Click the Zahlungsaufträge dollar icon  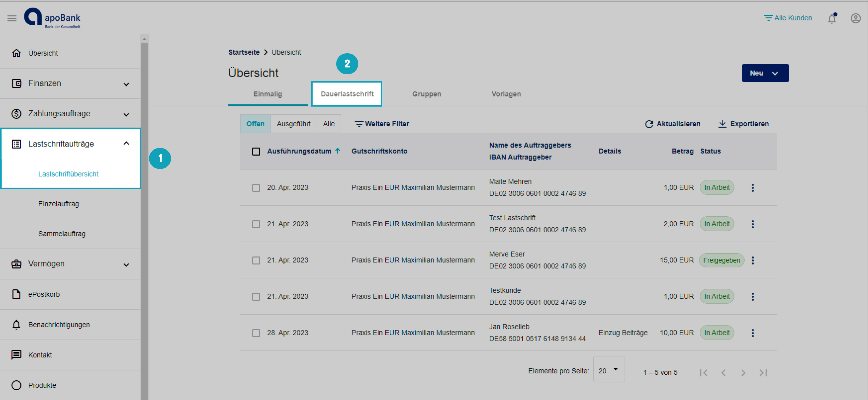[x=16, y=113]
